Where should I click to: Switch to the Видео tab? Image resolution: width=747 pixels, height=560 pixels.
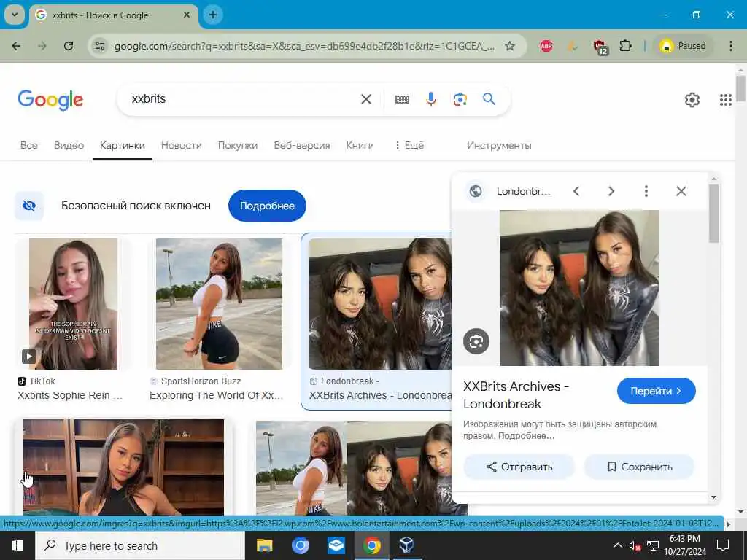[69, 145]
